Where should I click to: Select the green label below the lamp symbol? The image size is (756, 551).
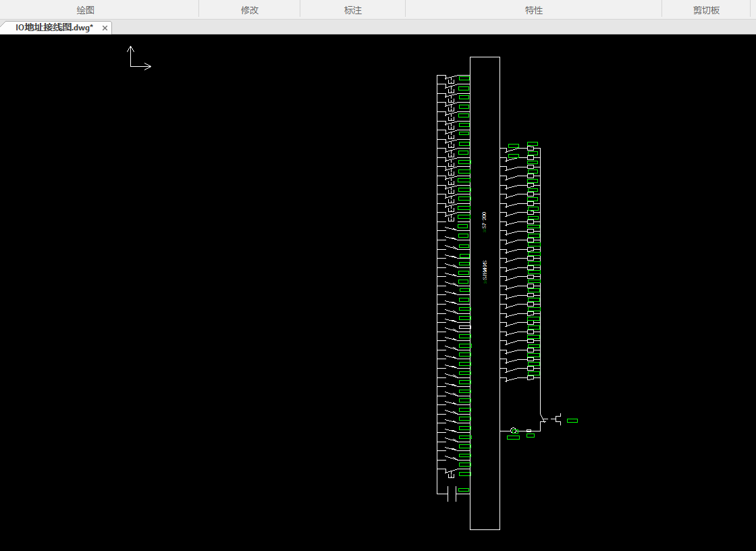[x=514, y=438]
